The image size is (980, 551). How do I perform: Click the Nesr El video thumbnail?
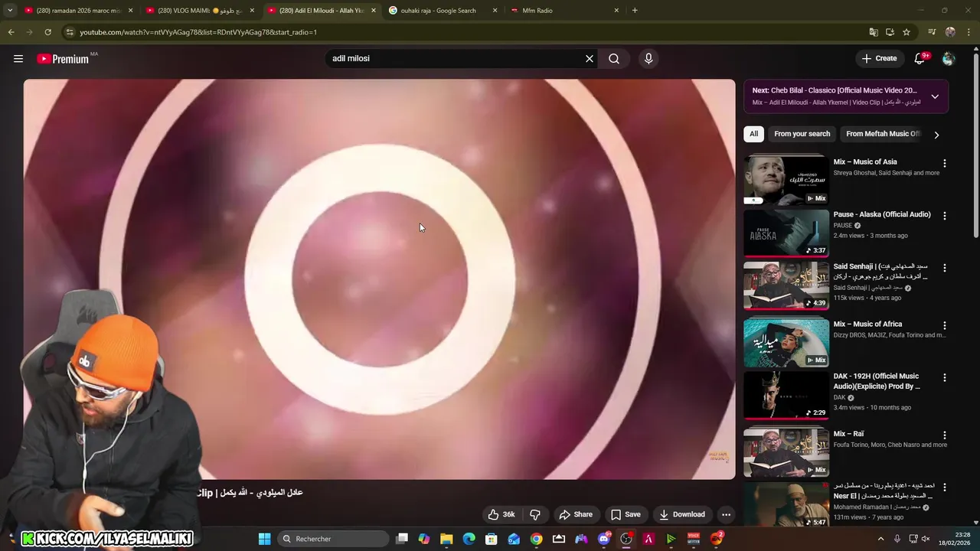[x=786, y=504]
